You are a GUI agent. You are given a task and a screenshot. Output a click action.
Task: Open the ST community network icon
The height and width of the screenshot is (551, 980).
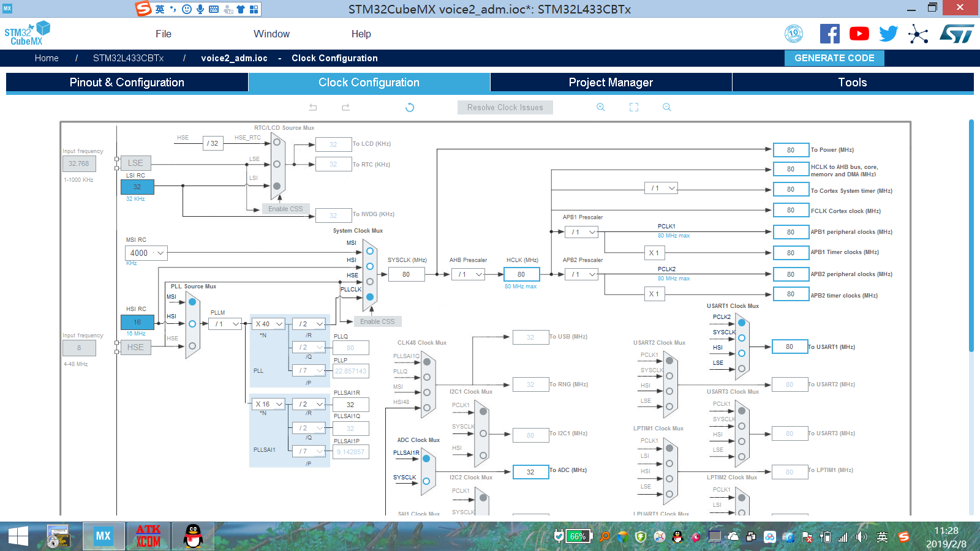click(x=918, y=34)
